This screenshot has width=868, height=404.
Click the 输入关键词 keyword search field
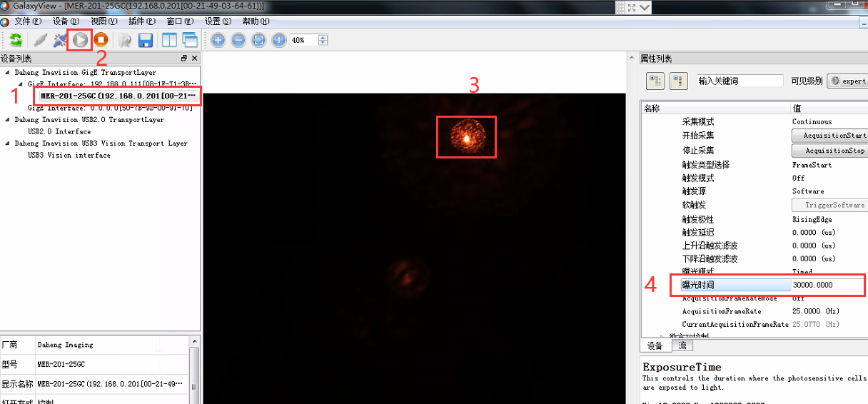740,81
